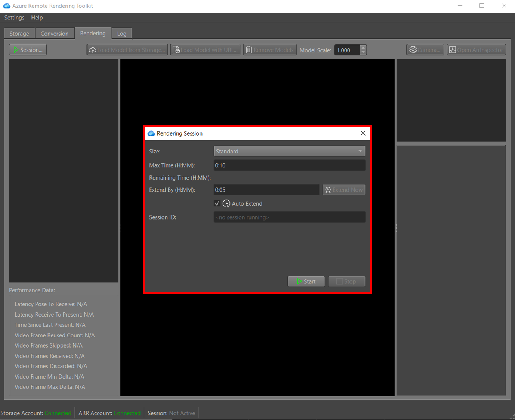Click the Azure cloud icon in dialog titlebar
Screen dimensions: 515x420
click(151, 133)
